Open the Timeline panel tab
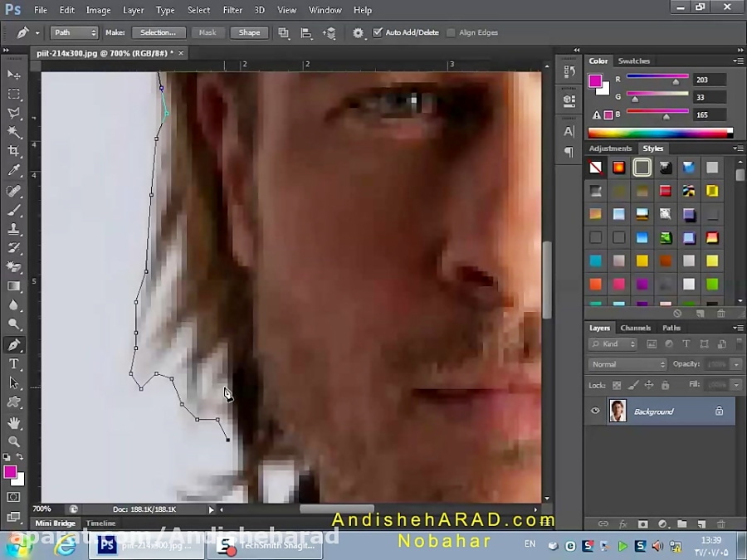Screen dimensions: 747x560 click(101, 523)
